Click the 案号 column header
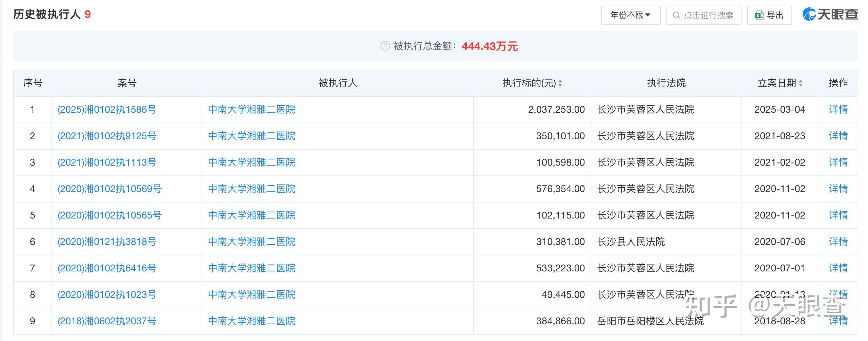The image size is (868, 341). pos(127,83)
